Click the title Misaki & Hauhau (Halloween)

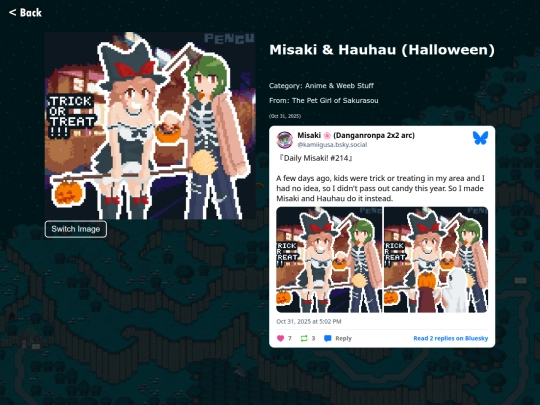click(382, 50)
